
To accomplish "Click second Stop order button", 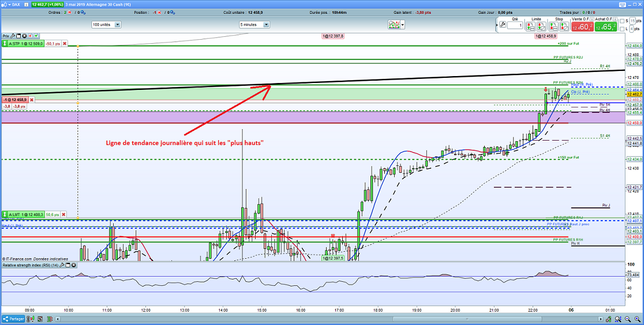I will [564, 27].
